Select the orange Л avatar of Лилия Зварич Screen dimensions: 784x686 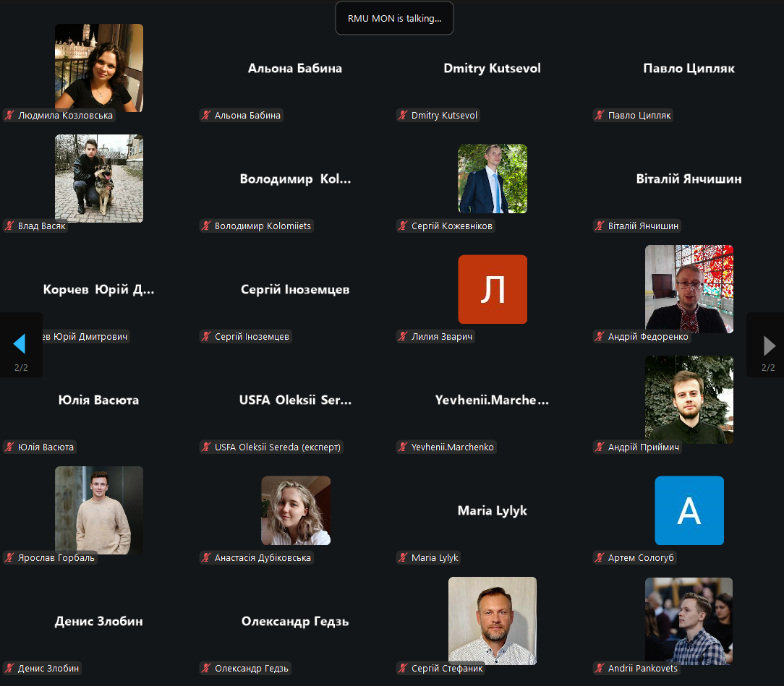tap(493, 289)
